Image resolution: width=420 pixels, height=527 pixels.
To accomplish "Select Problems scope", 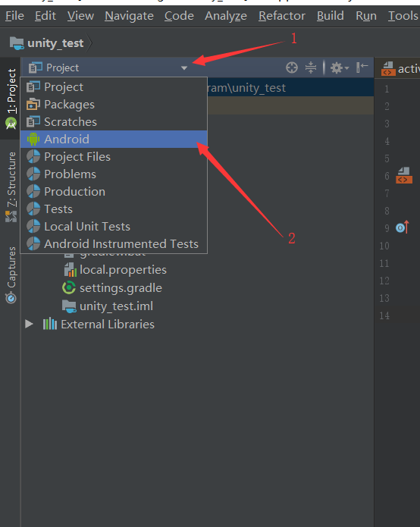I will (x=114, y=174).
